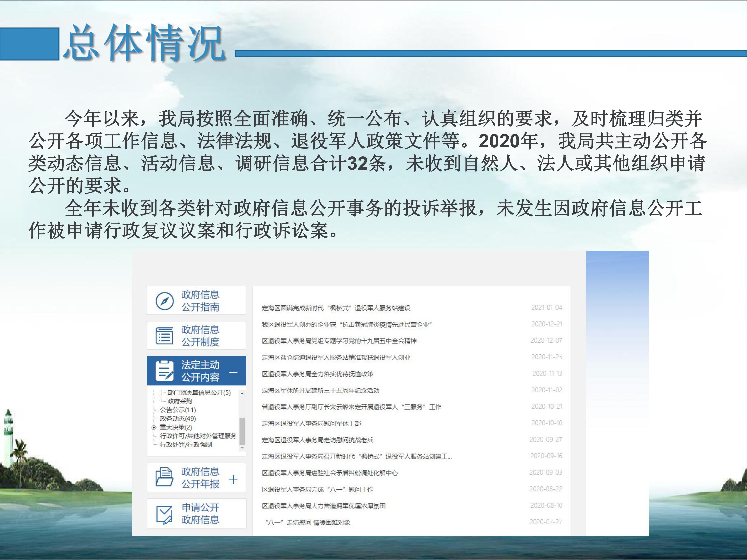Expand 政府信息公开年报 with the plus sign
Screen dimensions: 747x560
[233, 479]
